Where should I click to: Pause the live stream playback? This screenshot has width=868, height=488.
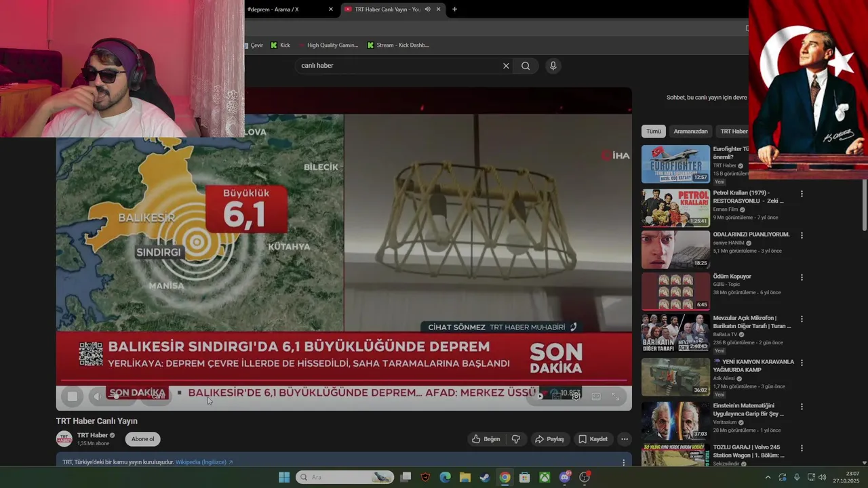pos(72,396)
